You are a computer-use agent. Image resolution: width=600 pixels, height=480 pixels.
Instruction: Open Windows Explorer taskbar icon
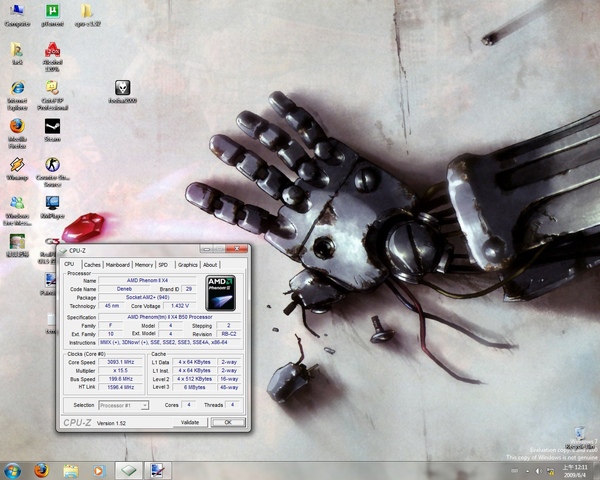(70, 470)
